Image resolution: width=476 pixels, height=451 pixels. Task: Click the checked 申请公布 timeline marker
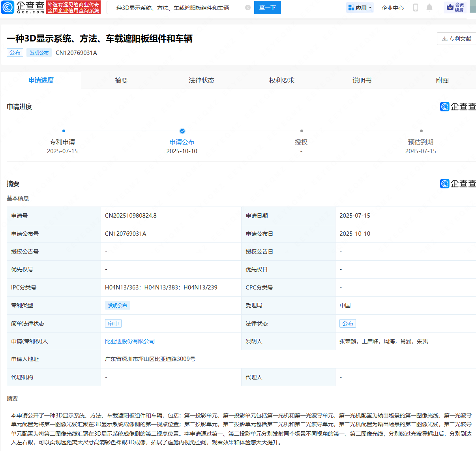182,131
